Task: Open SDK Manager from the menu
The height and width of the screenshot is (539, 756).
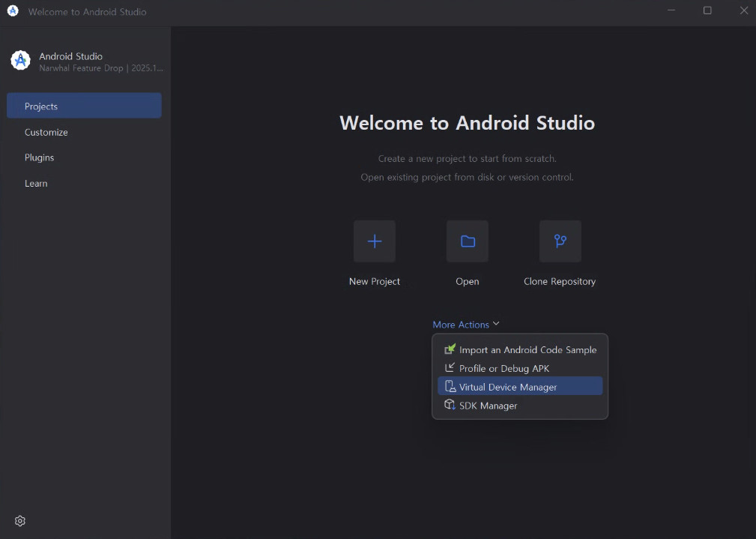Action: (x=520, y=406)
